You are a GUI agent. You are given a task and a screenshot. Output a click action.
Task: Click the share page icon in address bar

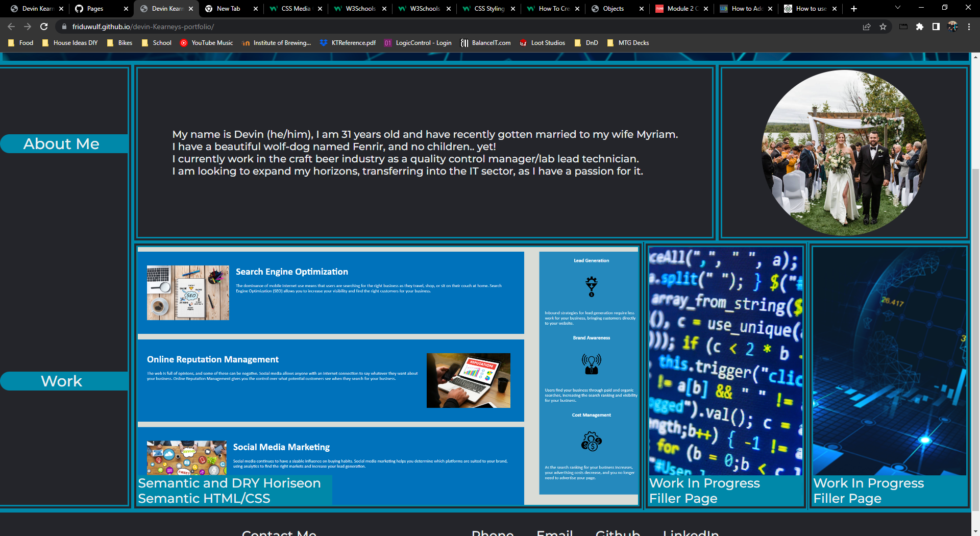pyautogui.click(x=867, y=27)
